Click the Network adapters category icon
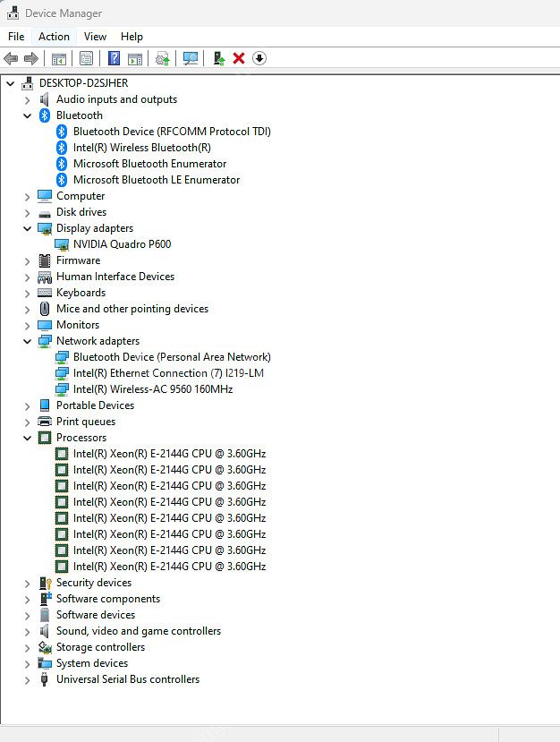Screen dimensions: 560x742 click(x=45, y=341)
